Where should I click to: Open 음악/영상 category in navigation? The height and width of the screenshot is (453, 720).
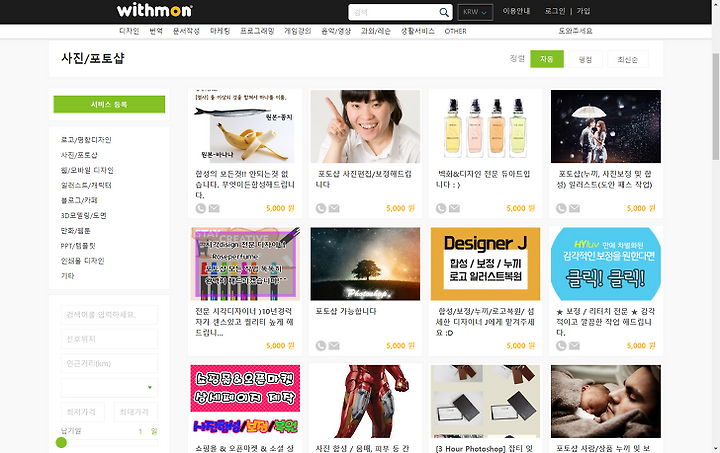pyautogui.click(x=336, y=31)
